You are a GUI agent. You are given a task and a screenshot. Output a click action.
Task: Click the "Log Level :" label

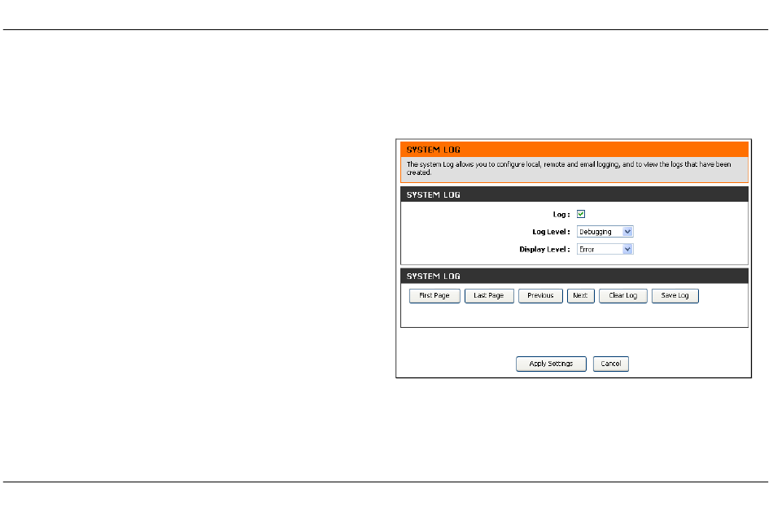coord(551,233)
